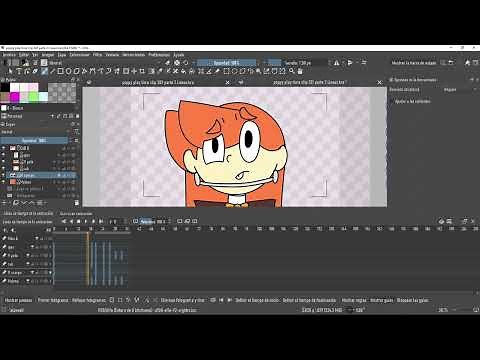
Task: Click the Play animation button
Action: 86,221
